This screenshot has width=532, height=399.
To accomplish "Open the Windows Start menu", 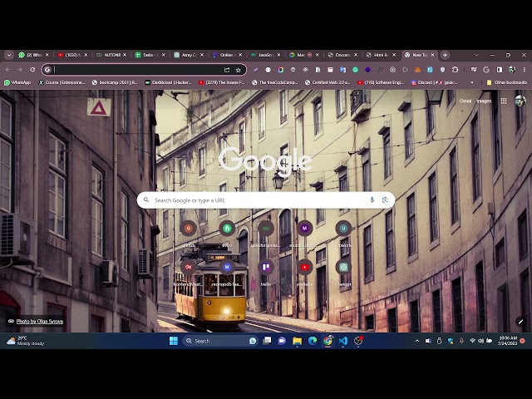I will [174, 341].
